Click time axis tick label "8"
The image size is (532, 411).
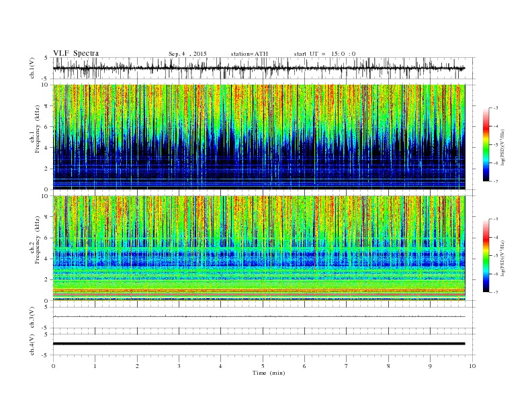(388, 366)
